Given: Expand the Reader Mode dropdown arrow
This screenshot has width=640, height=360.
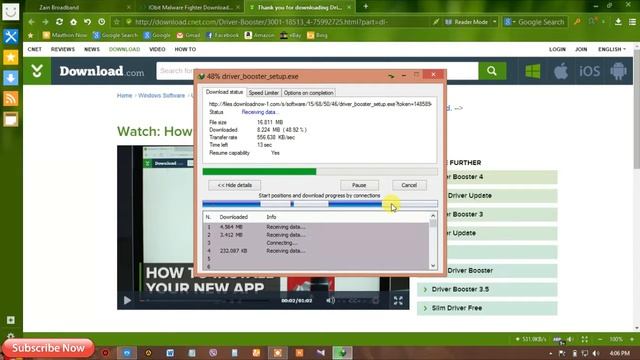Looking at the screenshot, I should click(x=495, y=22).
